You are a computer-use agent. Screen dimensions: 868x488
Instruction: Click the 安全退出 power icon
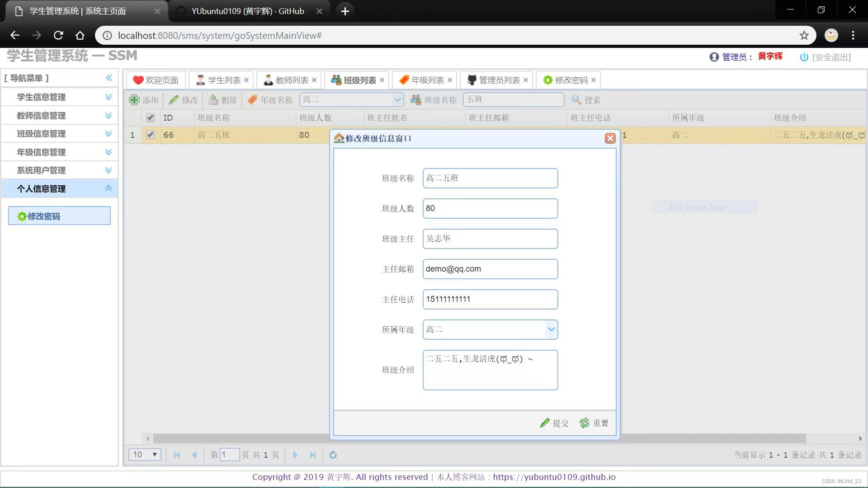tap(804, 57)
